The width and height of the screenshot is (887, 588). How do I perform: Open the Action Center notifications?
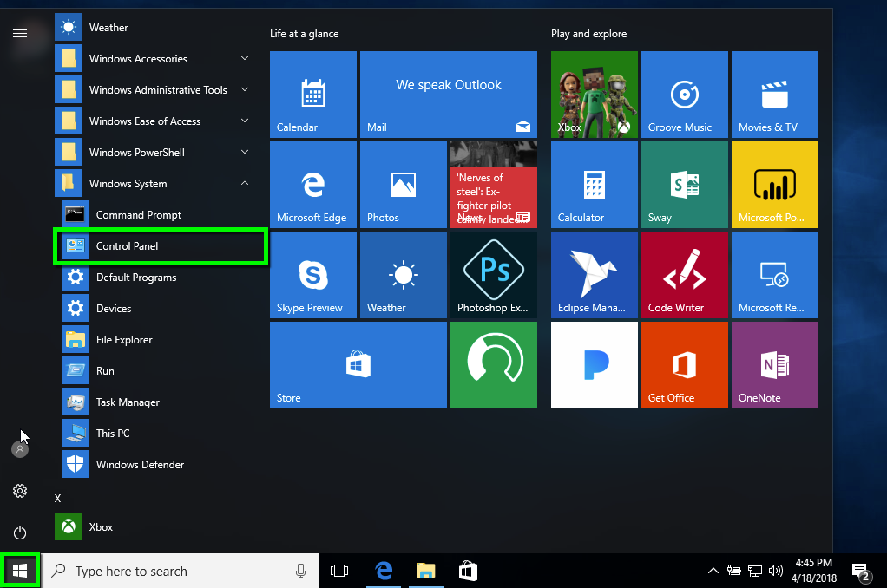pos(861,572)
